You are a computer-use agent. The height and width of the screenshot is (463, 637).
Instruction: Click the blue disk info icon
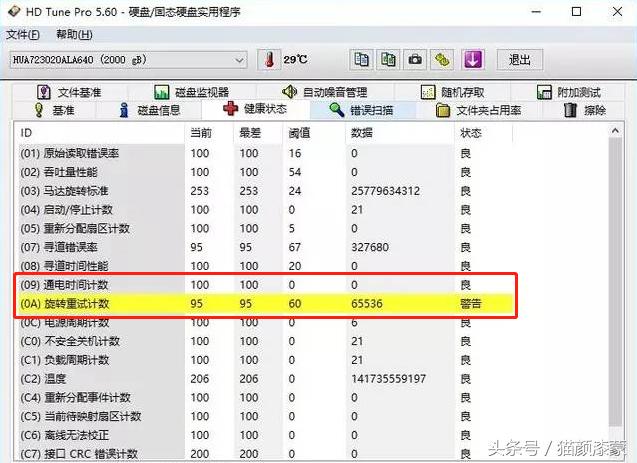tap(124, 110)
